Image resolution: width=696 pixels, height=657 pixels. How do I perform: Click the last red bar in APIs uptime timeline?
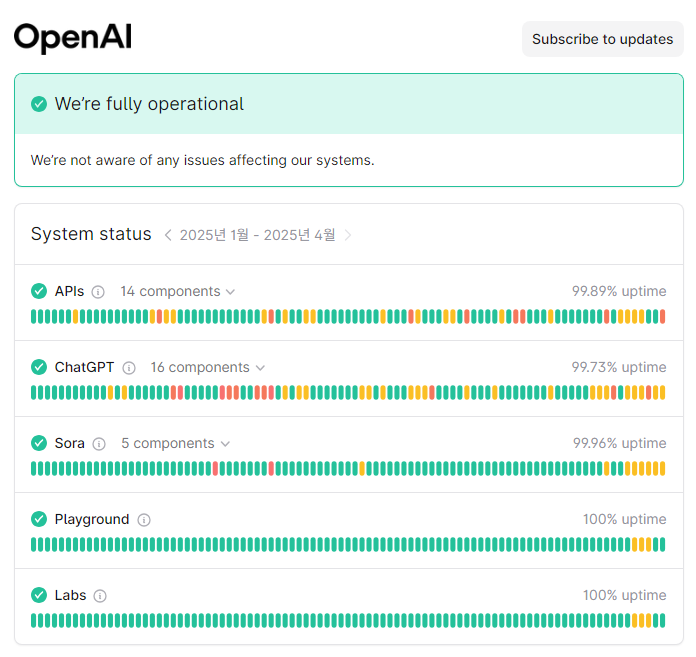[663, 317]
